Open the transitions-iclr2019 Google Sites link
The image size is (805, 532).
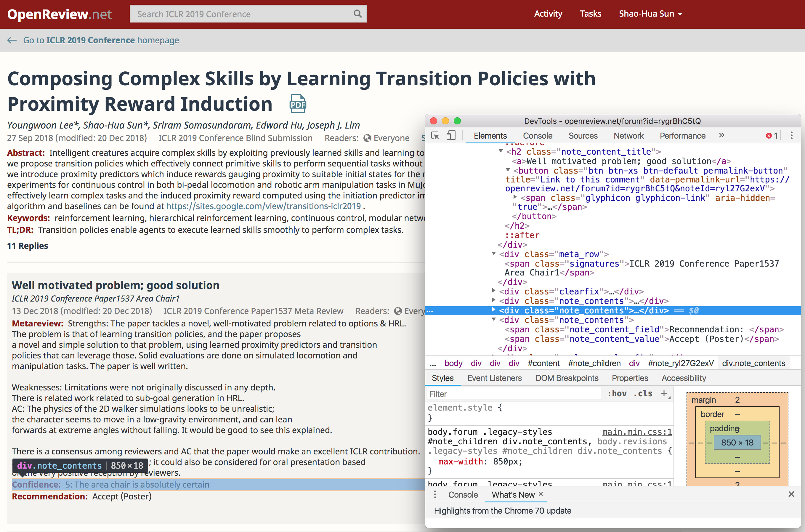coord(263,206)
